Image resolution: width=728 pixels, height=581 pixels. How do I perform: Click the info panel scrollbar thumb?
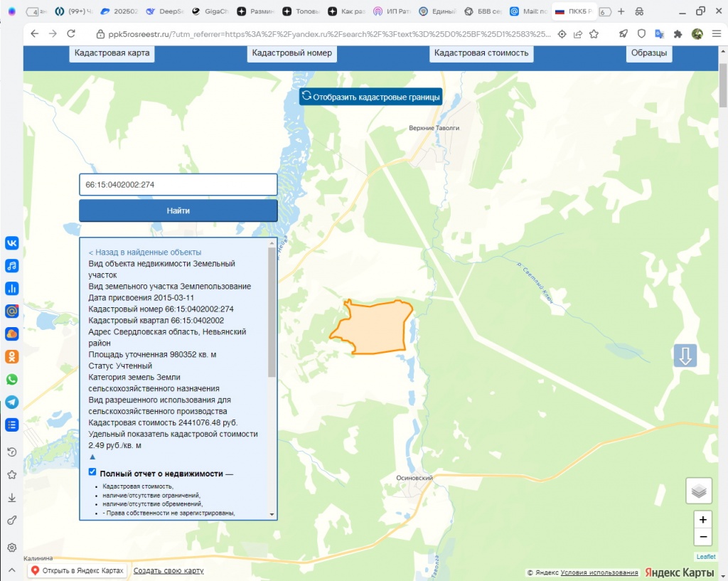272,311
